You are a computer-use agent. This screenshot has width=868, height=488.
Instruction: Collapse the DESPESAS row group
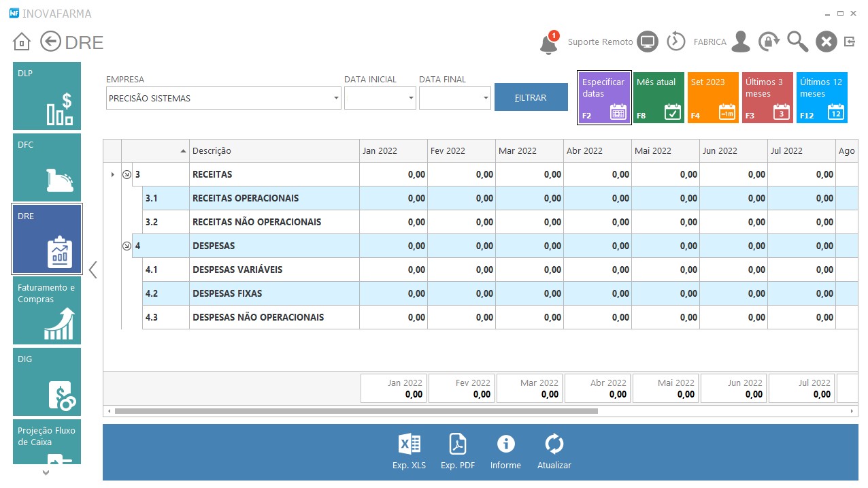pos(127,246)
